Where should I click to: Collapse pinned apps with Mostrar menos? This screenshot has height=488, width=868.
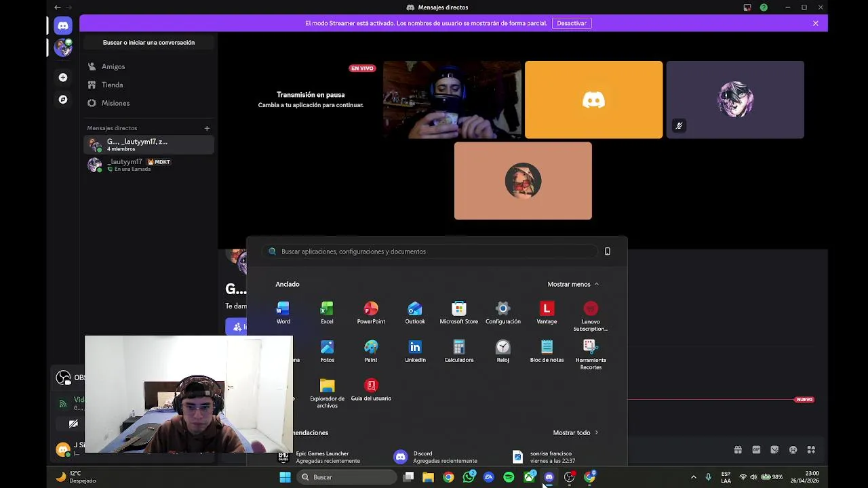(573, 284)
